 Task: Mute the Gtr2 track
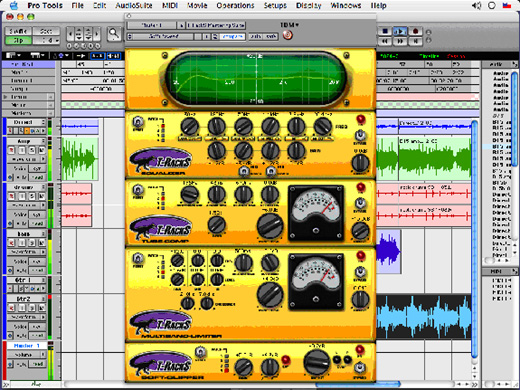pyautogui.click(x=42, y=307)
